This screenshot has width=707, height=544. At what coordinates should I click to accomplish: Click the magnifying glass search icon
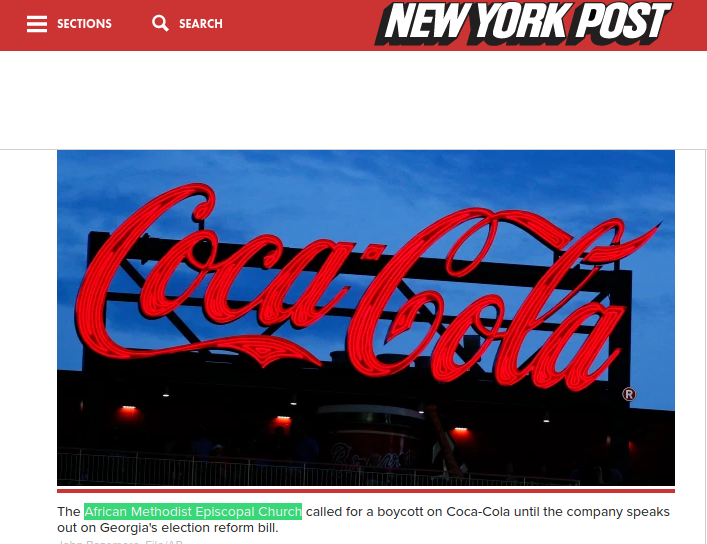point(160,23)
